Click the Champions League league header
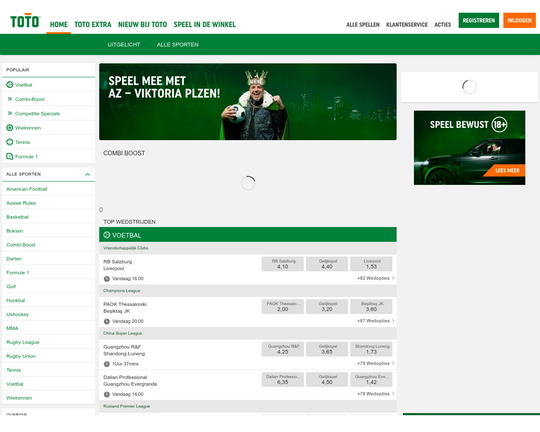540x432 pixels. tap(248, 291)
